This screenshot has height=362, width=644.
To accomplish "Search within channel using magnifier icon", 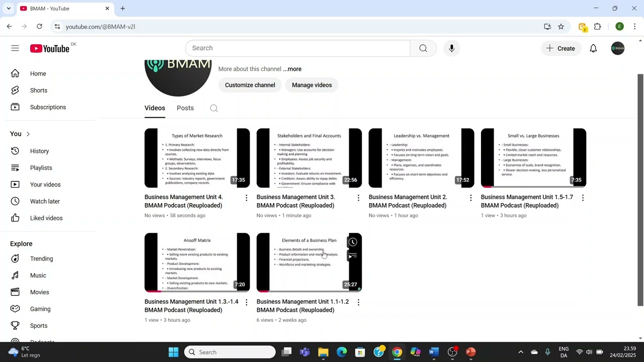I will coord(214,108).
